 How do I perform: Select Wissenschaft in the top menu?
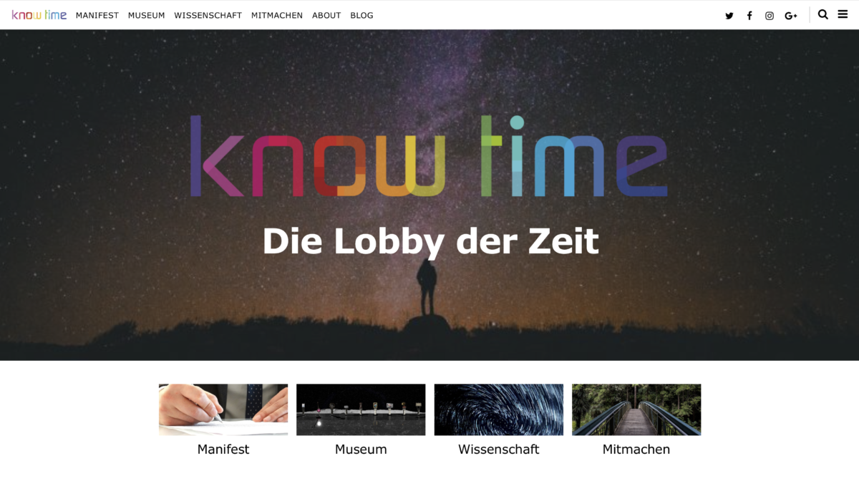pyautogui.click(x=208, y=16)
